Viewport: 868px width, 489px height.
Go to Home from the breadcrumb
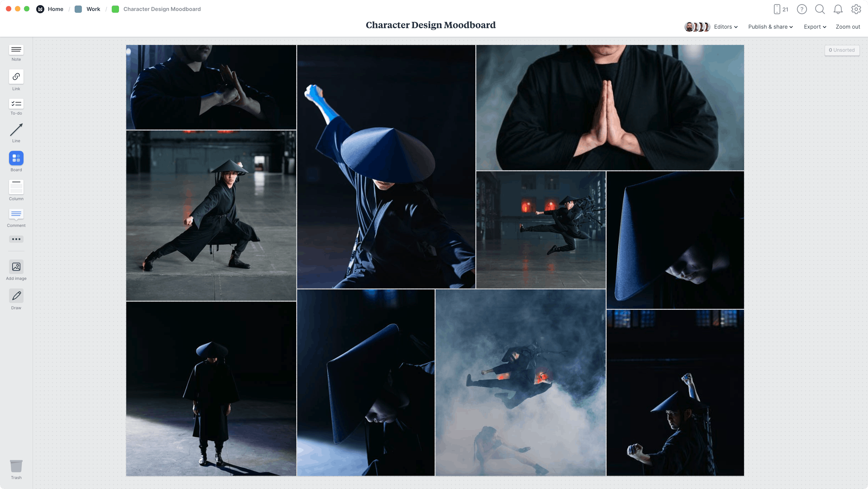coord(55,9)
